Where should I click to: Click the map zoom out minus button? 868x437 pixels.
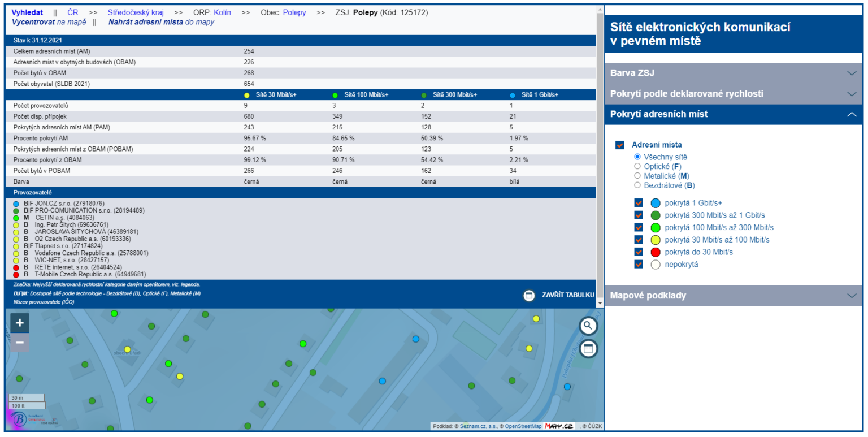pyautogui.click(x=20, y=343)
